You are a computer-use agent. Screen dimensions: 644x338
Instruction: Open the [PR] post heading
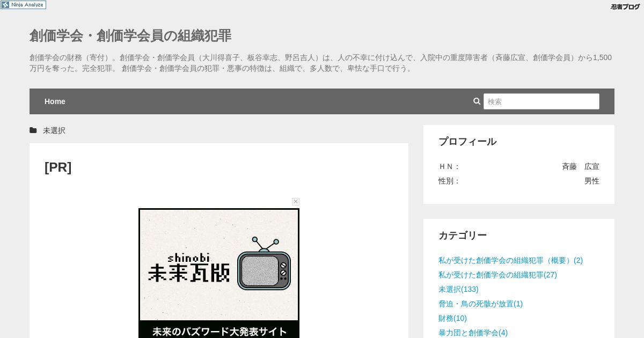point(58,167)
